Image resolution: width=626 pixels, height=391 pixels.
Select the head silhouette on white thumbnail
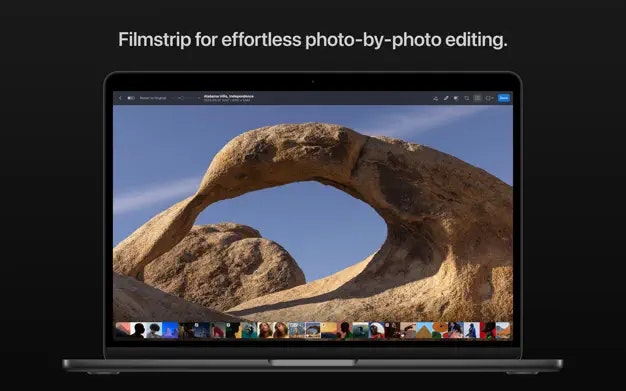coord(138,330)
